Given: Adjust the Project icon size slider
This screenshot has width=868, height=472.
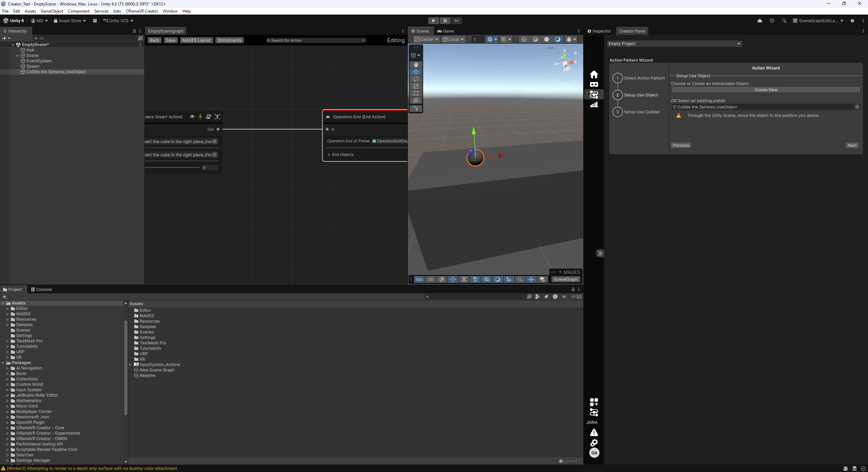Looking at the screenshot, I should (x=569, y=461).
